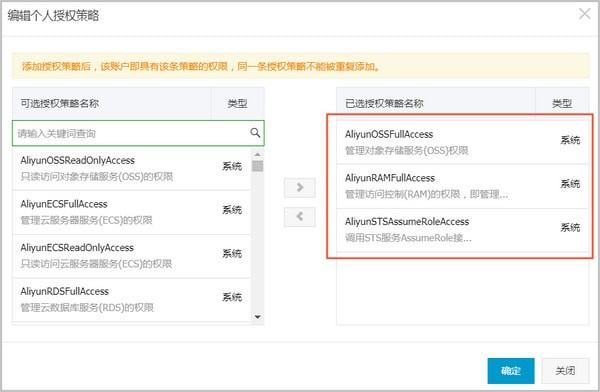The width and height of the screenshot is (600, 392).
Task: Click description 管理云数据库服务(RDS)的权限
Action: coord(87,307)
